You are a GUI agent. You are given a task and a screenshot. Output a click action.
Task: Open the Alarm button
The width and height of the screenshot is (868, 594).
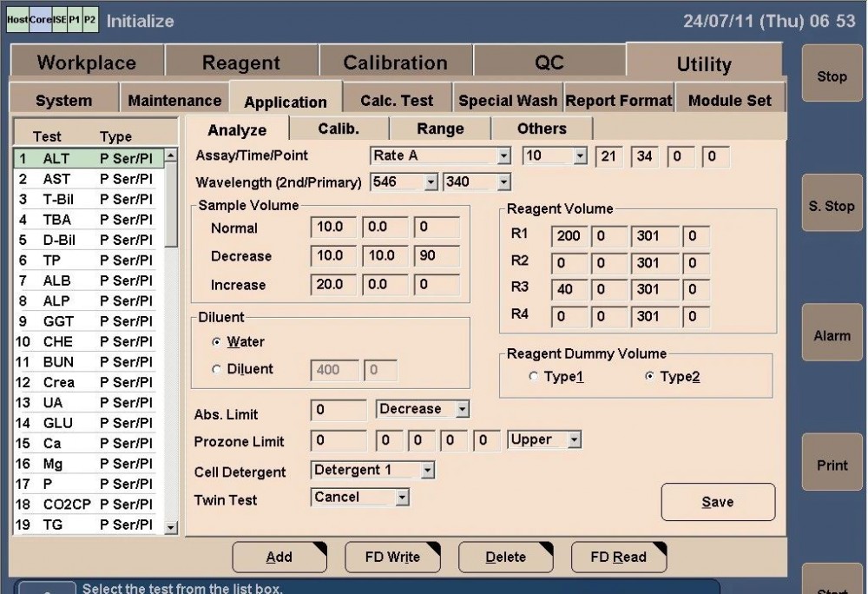coord(832,333)
